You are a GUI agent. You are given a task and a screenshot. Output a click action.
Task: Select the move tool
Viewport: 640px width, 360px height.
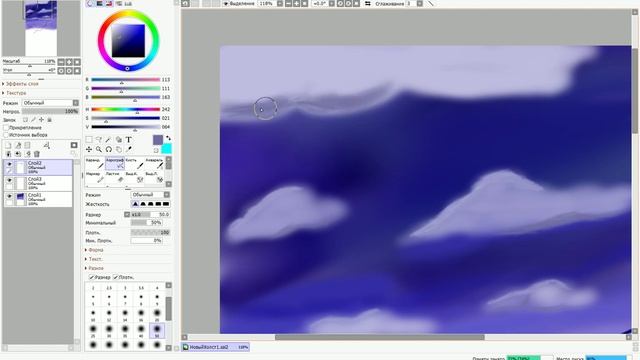point(89,149)
